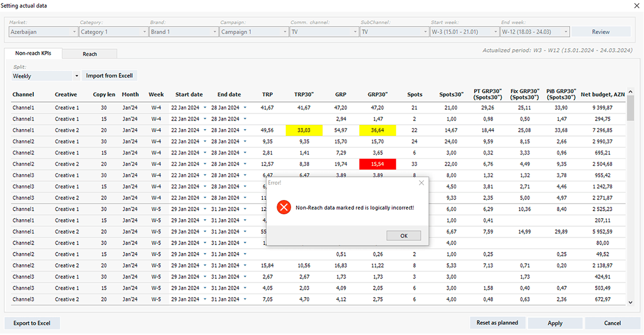This screenshot has width=644, height=335.
Task: Switch to the Reach tab
Action: click(x=90, y=54)
